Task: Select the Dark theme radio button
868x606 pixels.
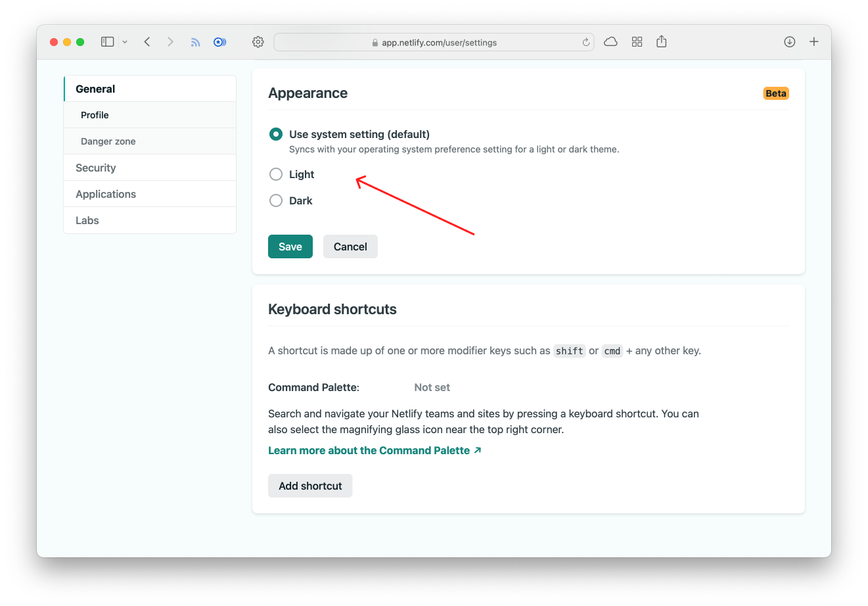Action: [276, 200]
